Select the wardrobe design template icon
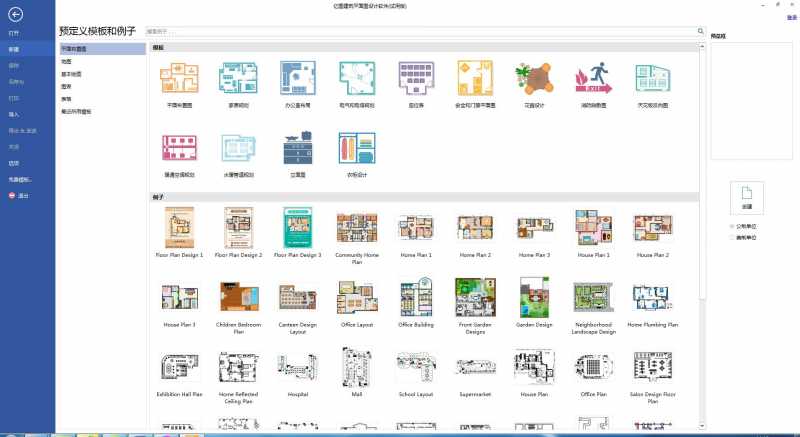800x437 pixels. coord(355,150)
